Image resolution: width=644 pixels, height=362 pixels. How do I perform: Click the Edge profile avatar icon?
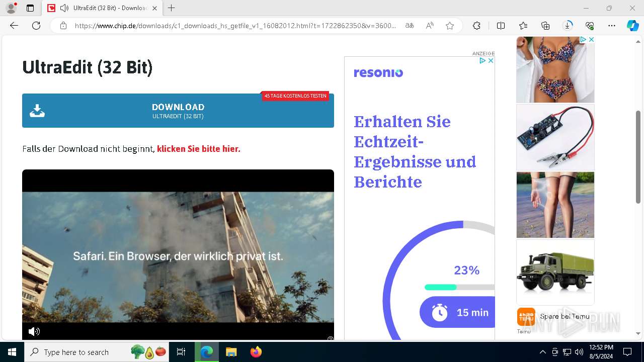pyautogui.click(x=11, y=8)
